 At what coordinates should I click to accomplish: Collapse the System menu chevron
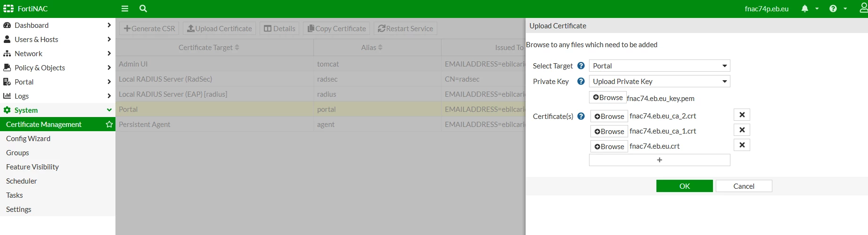coord(109,110)
